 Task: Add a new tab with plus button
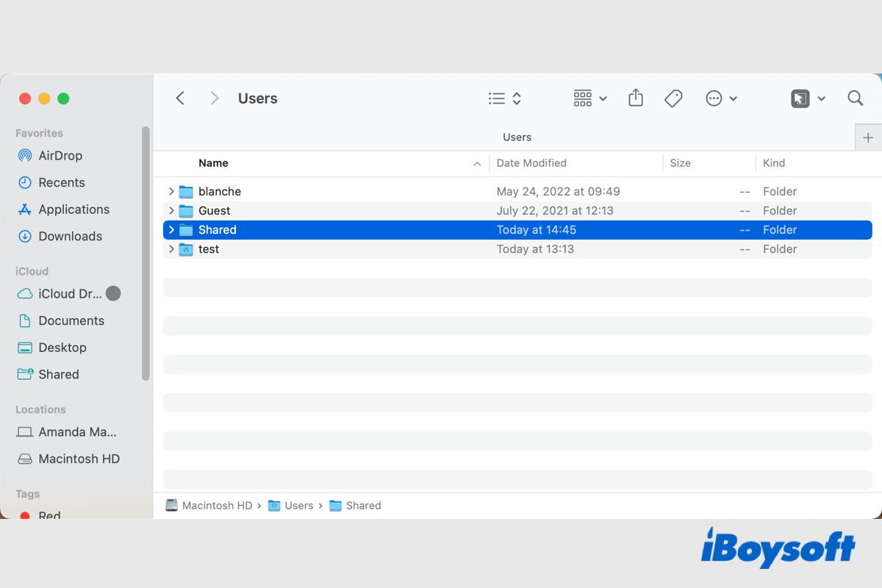868,137
